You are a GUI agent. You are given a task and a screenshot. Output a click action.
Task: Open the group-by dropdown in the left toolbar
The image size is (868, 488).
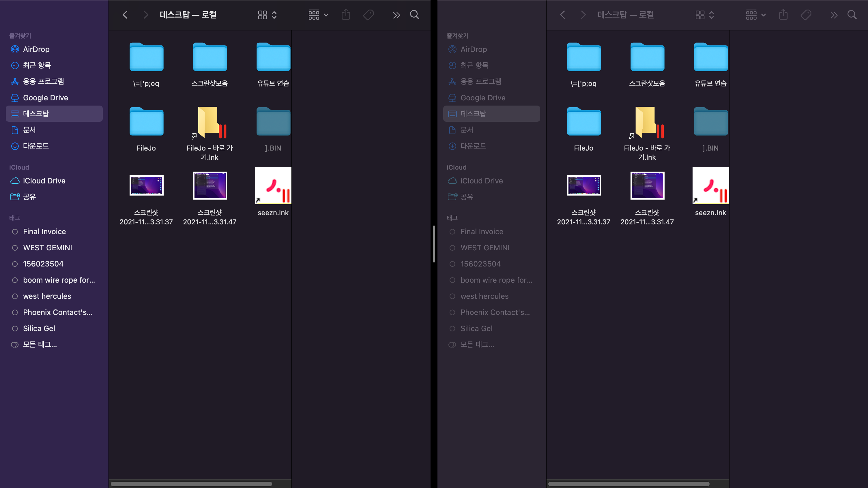(318, 15)
